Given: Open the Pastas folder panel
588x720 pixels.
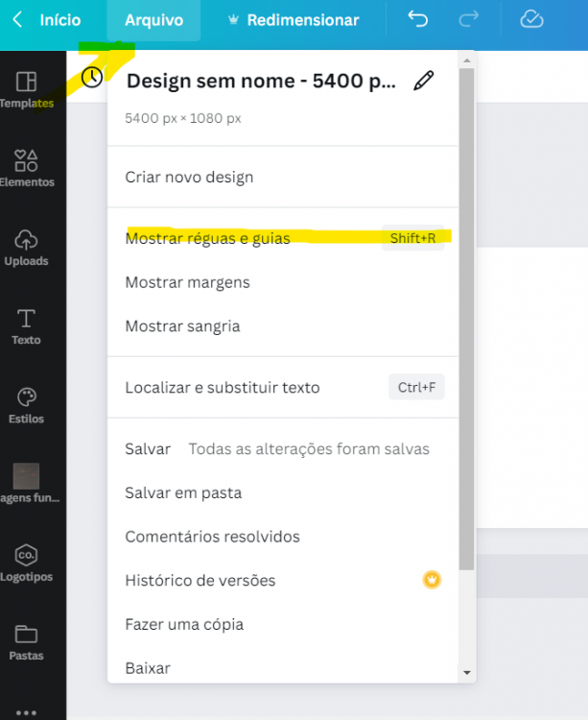Looking at the screenshot, I should point(27,641).
